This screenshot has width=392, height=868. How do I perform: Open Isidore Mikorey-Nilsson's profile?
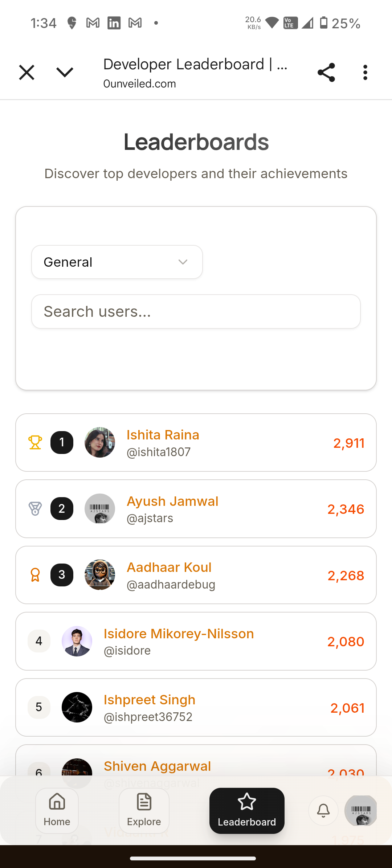179,634
